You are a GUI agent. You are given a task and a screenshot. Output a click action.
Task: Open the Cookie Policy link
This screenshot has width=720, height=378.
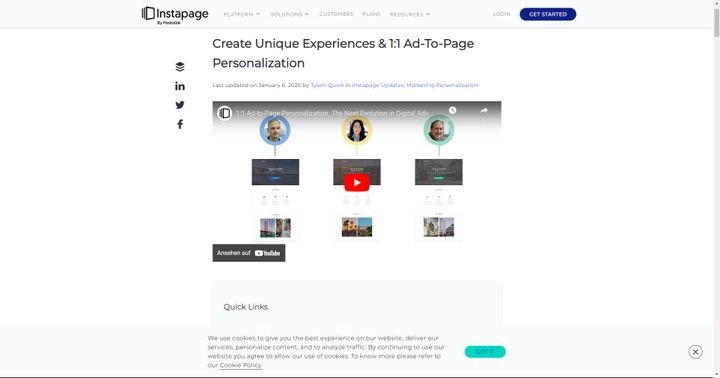pyautogui.click(x=241, y=365)
